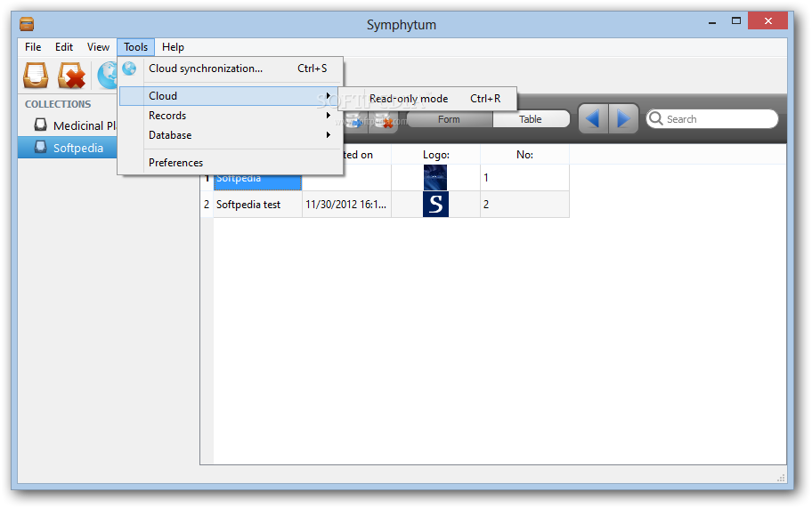Click the Medicinal Pl collection tray icon
The width and height of the screenshot is (812, 508).
[x=40, y=125]
